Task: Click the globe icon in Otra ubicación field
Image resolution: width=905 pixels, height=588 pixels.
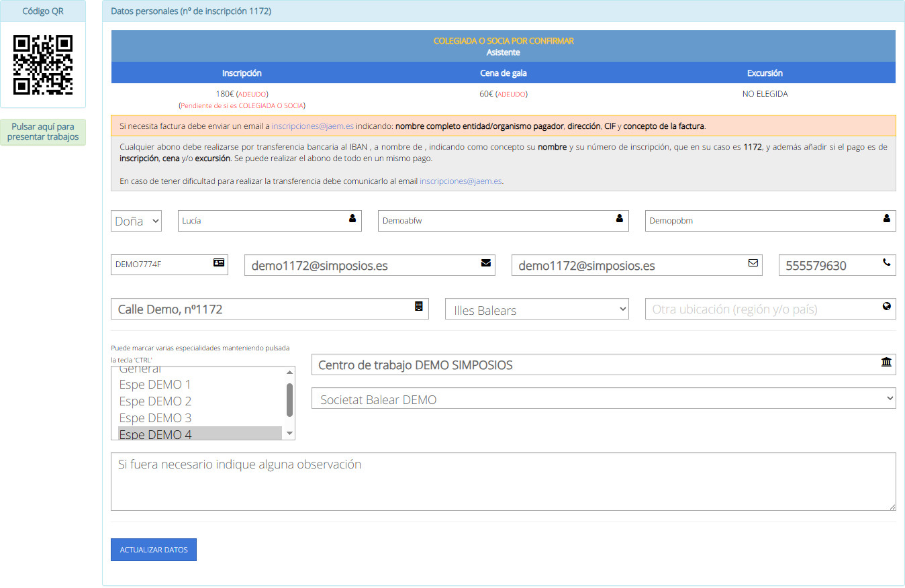Action: (887, 306)
